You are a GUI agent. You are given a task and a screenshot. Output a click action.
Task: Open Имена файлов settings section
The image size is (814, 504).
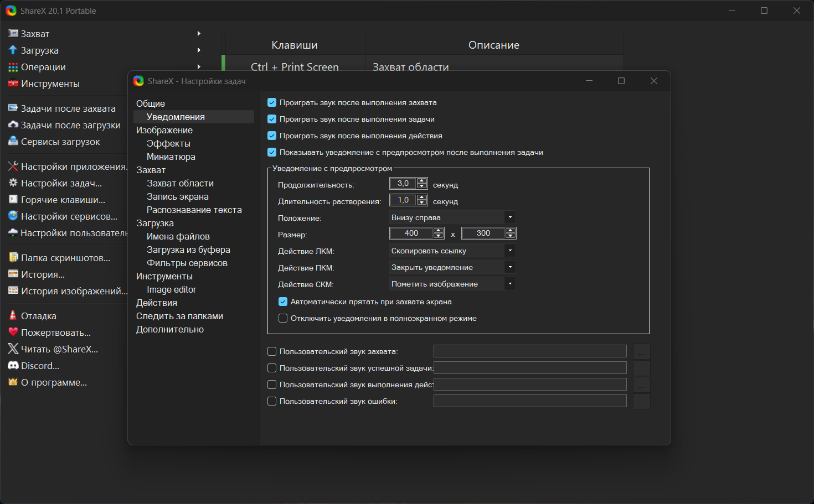point(178,236)
